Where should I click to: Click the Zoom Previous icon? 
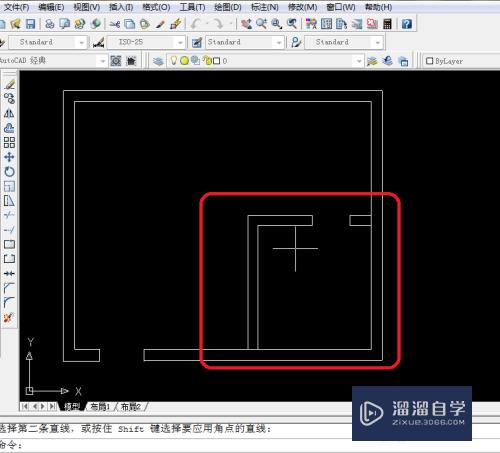292,24
